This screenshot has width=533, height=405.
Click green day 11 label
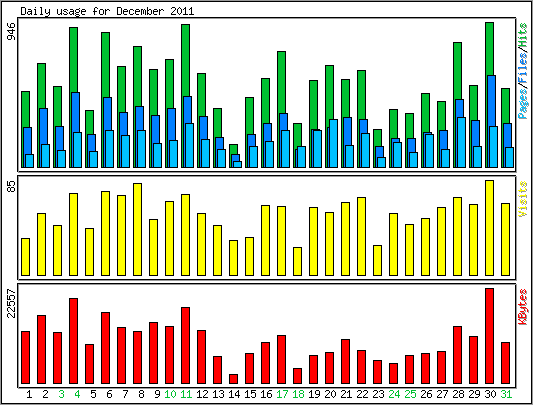pos(186,394)
